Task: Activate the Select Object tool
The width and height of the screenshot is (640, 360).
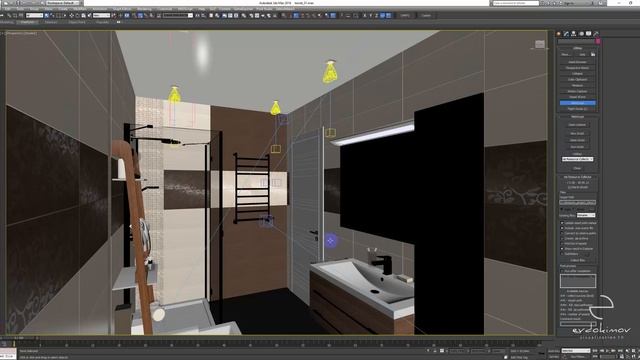Action: (x=47, y=16)
